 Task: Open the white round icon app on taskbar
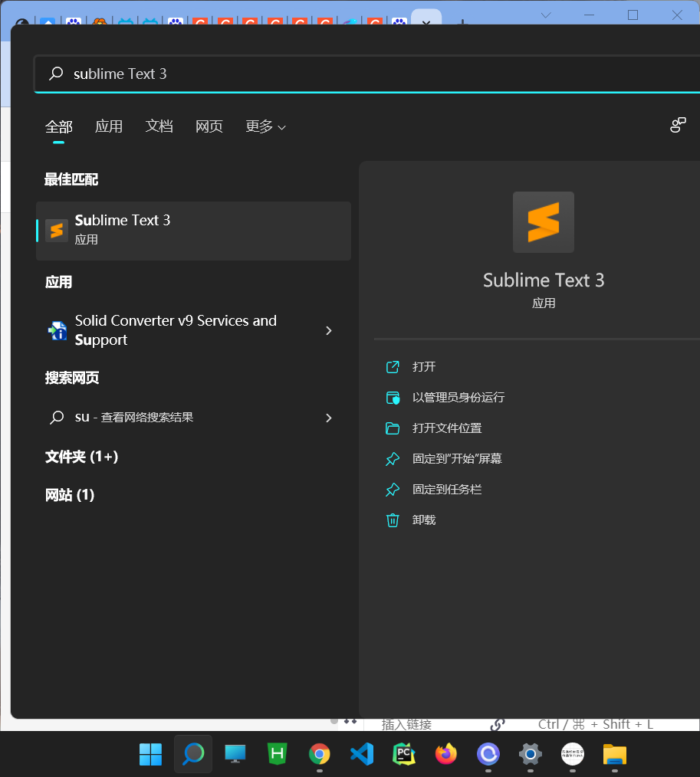[573, 754]
